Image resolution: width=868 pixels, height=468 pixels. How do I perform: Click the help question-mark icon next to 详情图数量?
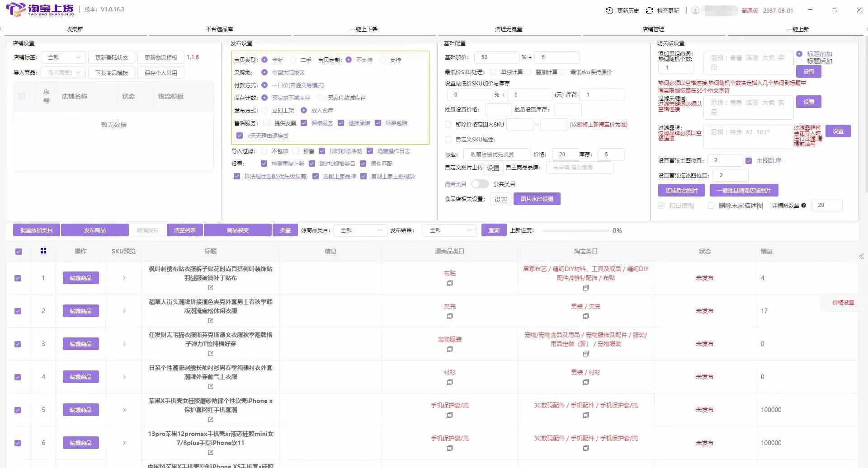(804, 205)
